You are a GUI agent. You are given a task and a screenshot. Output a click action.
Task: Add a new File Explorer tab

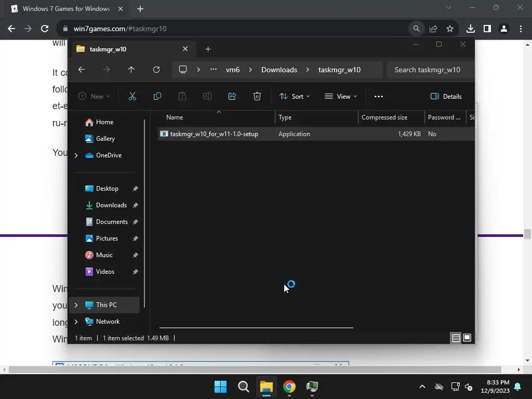[x=208, y=49]
